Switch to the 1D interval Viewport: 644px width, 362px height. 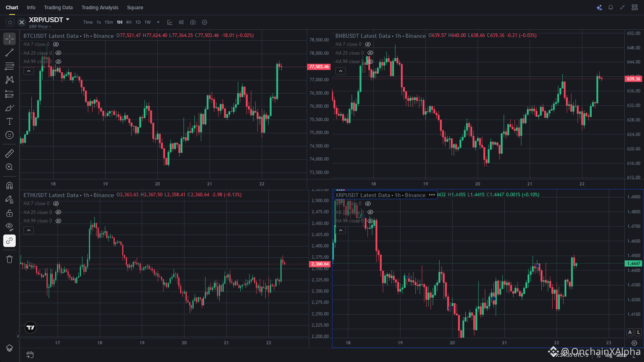138,22
